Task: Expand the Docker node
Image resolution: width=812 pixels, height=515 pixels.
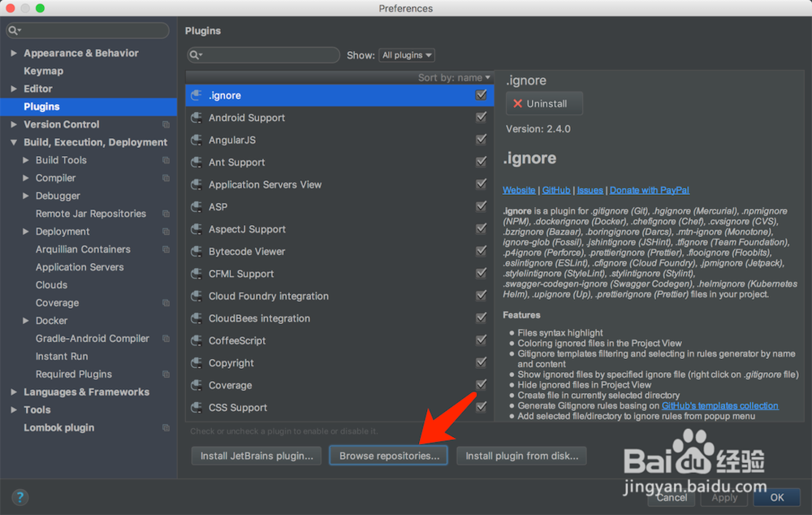Action: (25, 321)
